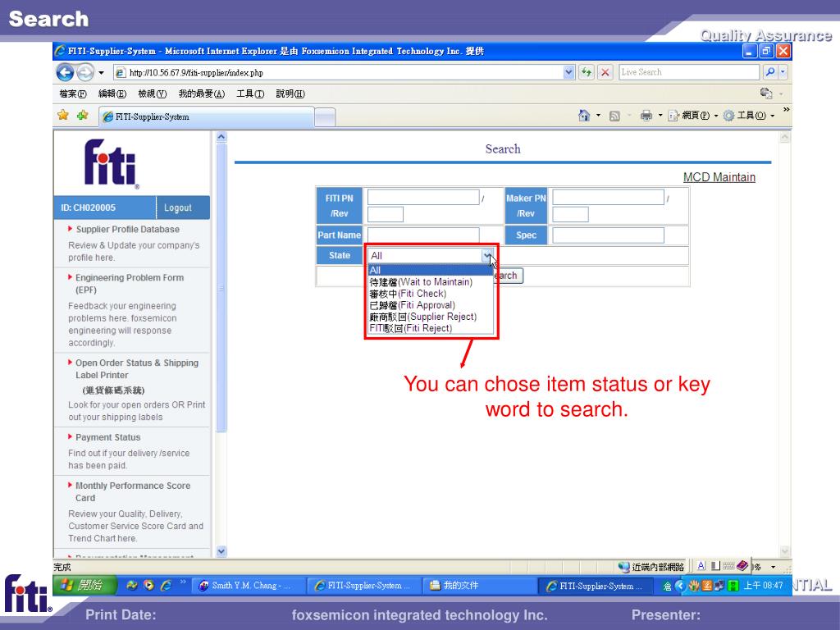Open the 檔案(F) menu
This screenshot has height=630, width=840.
[x=73, y=94]
